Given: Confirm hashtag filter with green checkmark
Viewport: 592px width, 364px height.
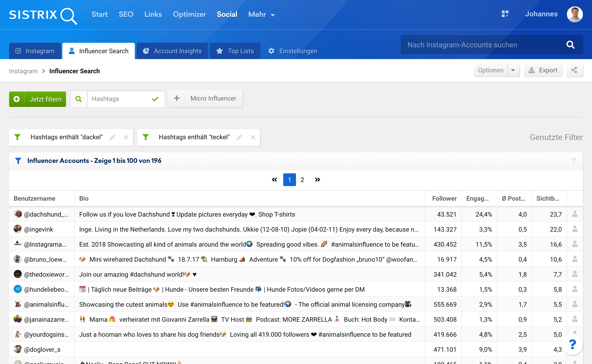Looking at the screenshot, I should [x=155, y=99].
